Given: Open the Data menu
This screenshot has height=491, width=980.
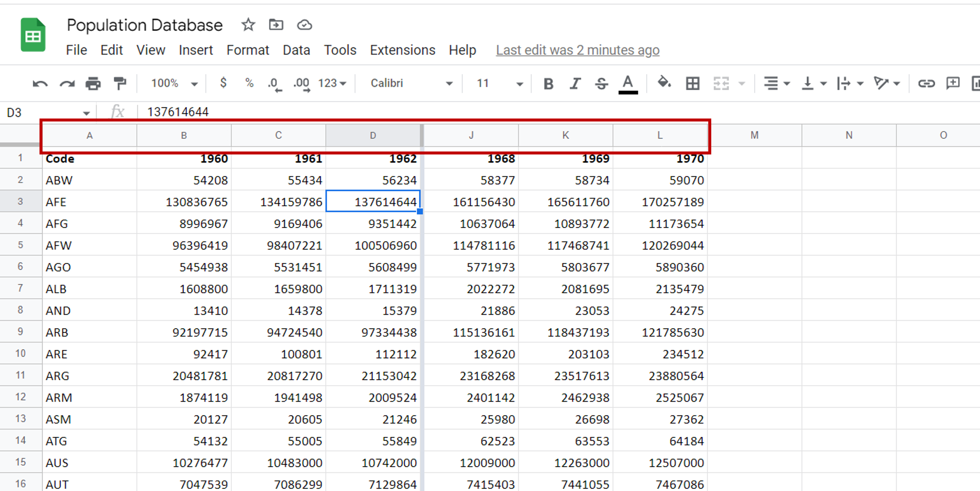Looking at the screenshot, I should point(296,50).
